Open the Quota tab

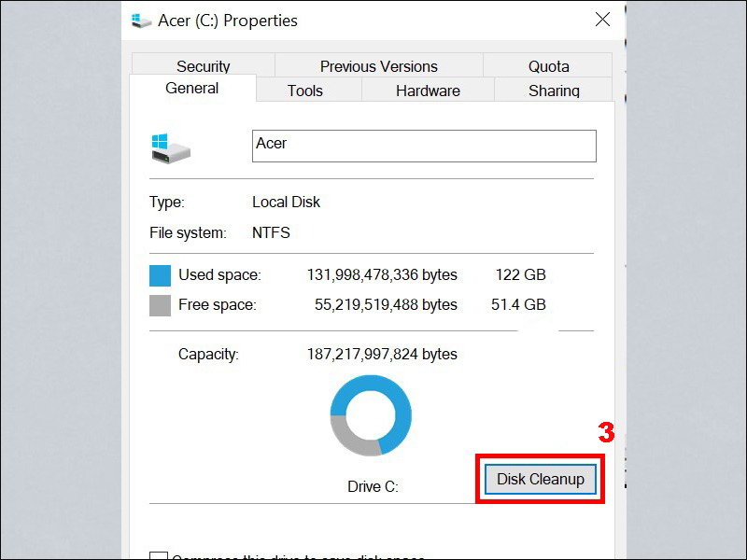[x=548, y=65]
